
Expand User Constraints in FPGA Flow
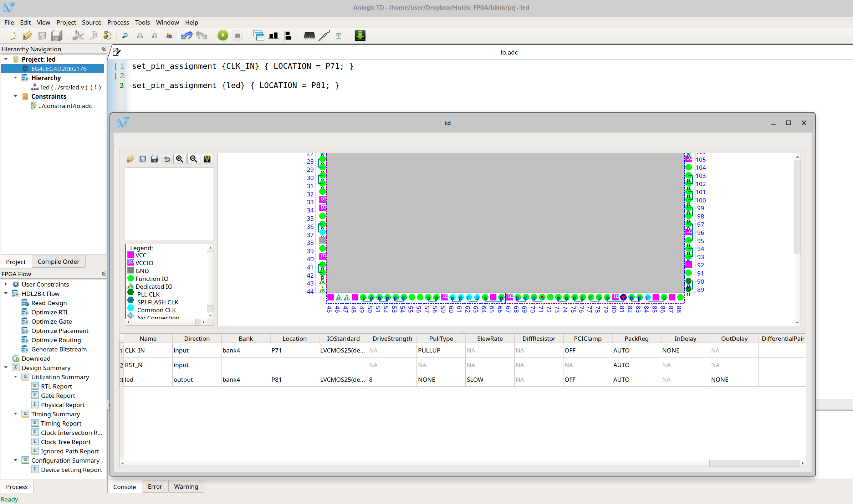tap(5, 284)
